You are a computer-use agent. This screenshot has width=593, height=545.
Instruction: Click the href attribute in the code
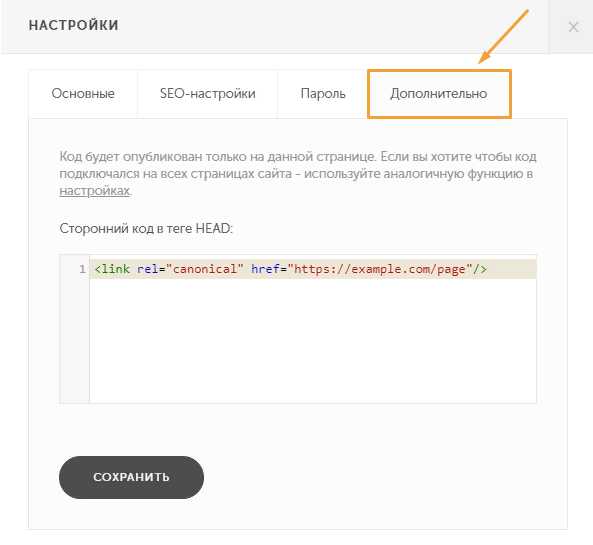click(x=265, y=269)
